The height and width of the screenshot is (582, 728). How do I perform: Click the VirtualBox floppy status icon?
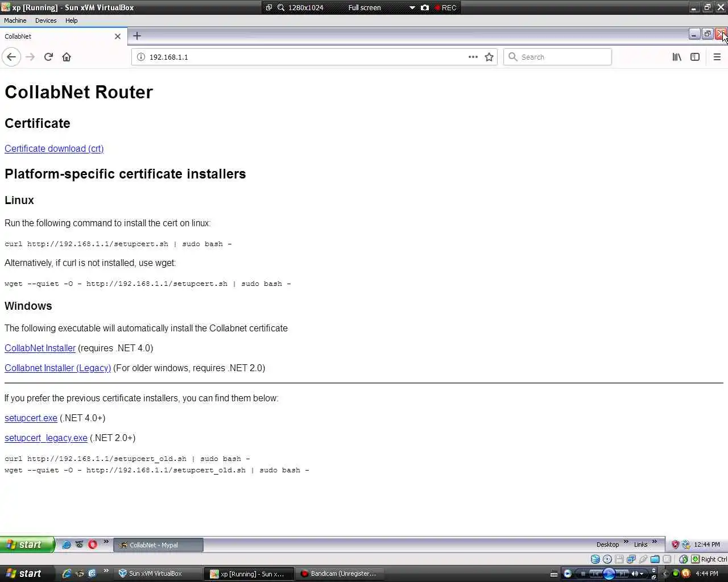619,559
